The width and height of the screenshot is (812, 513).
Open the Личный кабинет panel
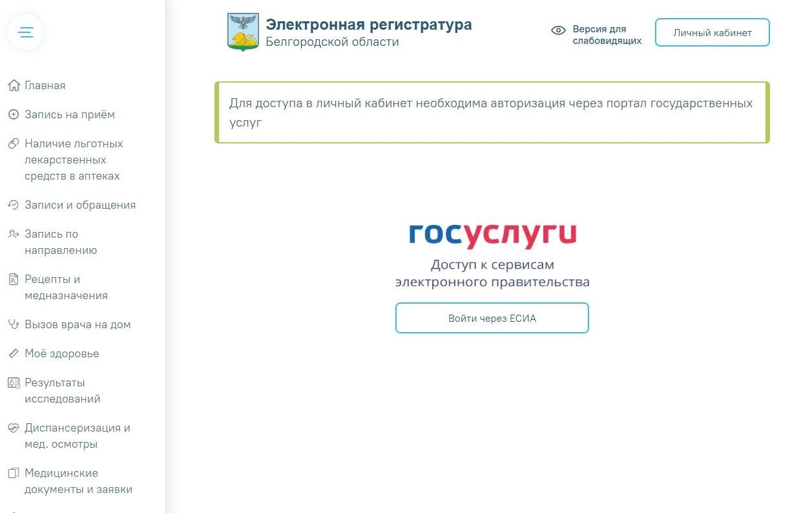click(711, 32)
